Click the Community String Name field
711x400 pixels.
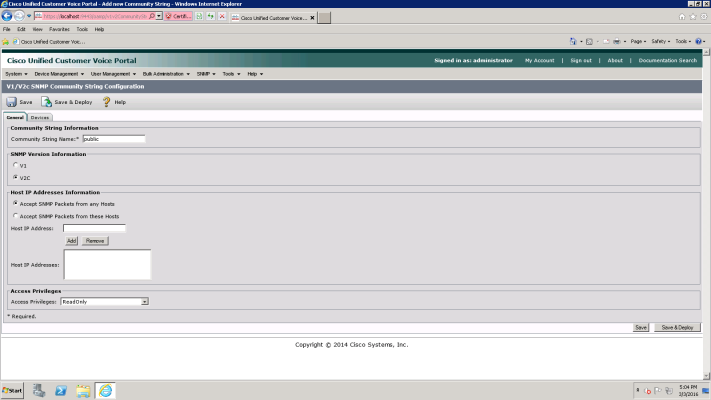[x=114, y=139]
